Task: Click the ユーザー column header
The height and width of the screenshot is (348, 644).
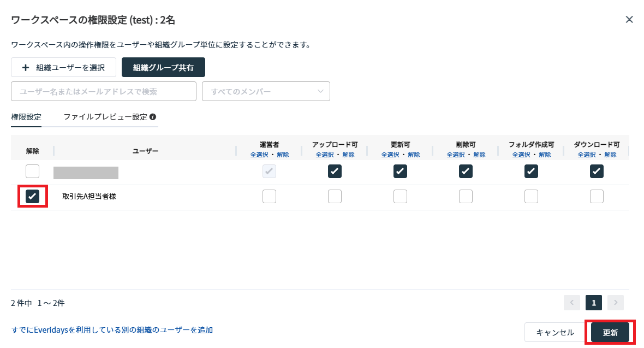Action: 145,151
